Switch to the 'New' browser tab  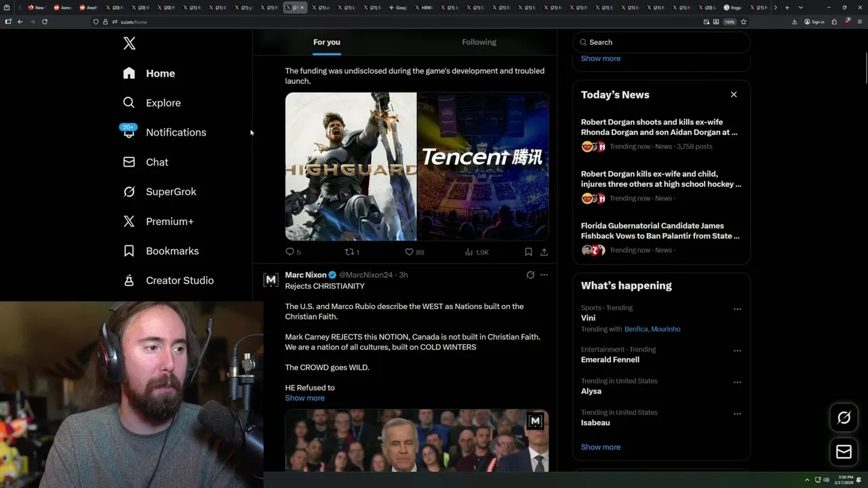(x=36, y=7)
